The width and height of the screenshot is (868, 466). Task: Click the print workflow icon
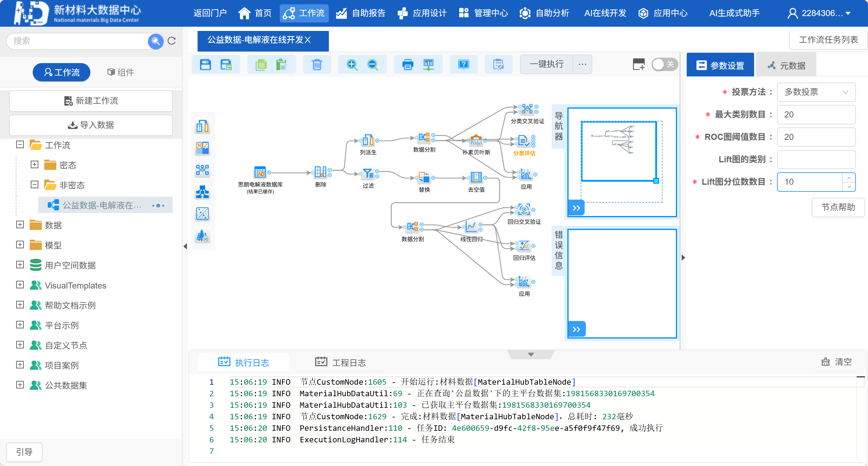coord(407,64)
